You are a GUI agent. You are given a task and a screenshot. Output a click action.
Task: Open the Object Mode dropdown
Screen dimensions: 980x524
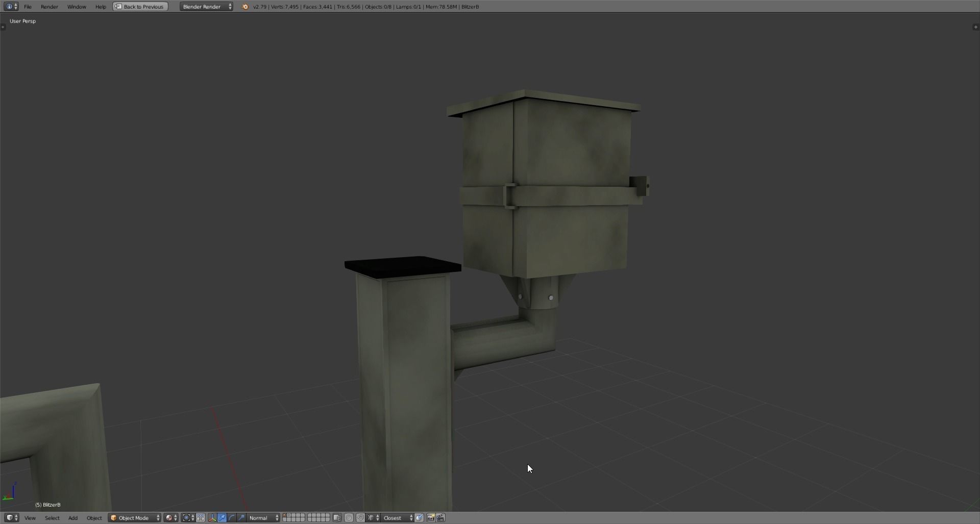tap(135, 518)
